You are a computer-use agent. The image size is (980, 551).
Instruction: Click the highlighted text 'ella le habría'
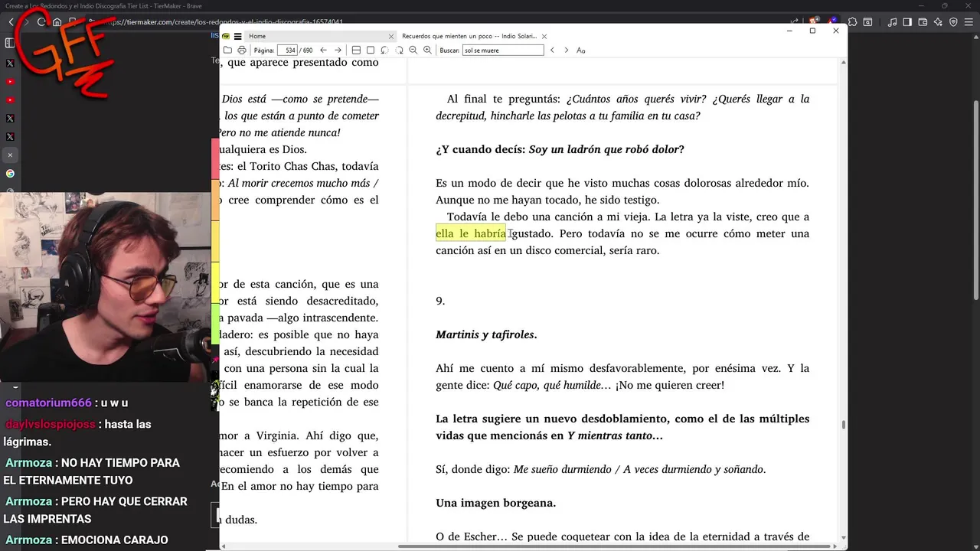point(470,233)
